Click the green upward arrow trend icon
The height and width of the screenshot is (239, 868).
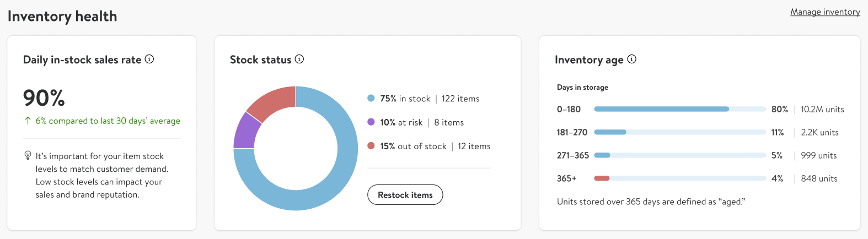coord(28,121)
